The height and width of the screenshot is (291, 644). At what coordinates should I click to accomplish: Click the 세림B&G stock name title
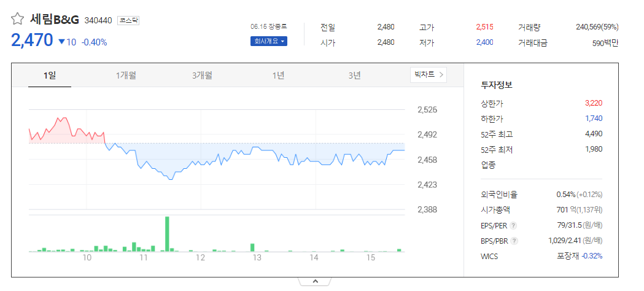pyautogui.click(x=55, y=19)
